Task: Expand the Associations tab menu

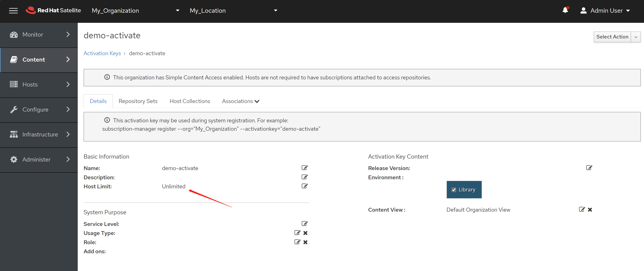Action: click(x=241, y=101)
